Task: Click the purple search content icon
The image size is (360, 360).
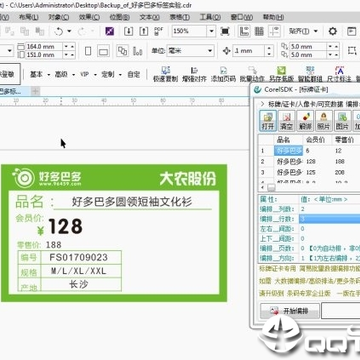Action: (110, 32)
